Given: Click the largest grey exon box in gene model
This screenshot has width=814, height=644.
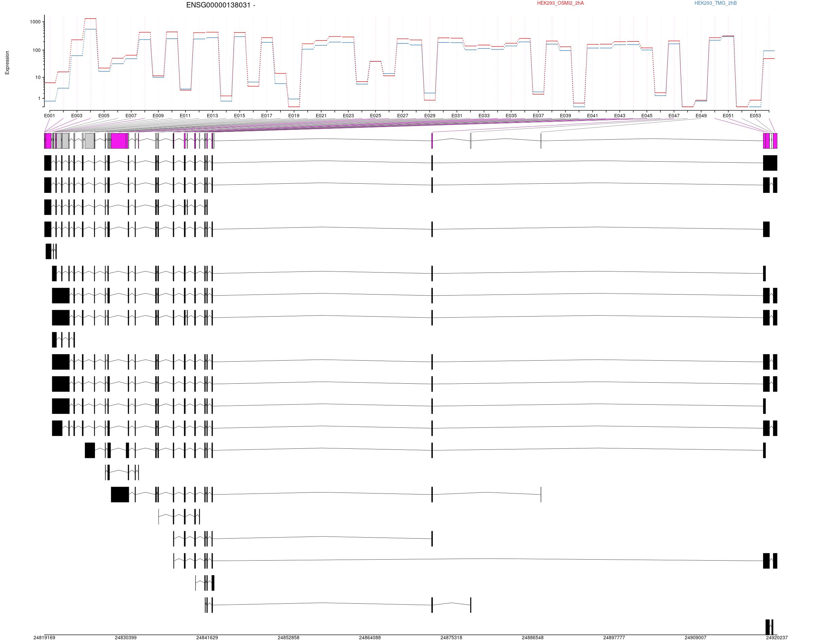Looking at the screenshot, I should coord(90,141).
